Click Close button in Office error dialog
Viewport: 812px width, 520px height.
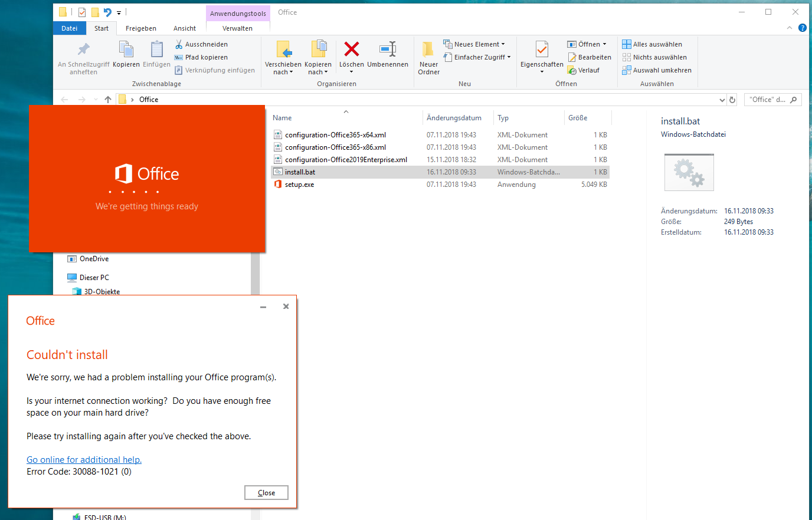click(x=266, y=493)
